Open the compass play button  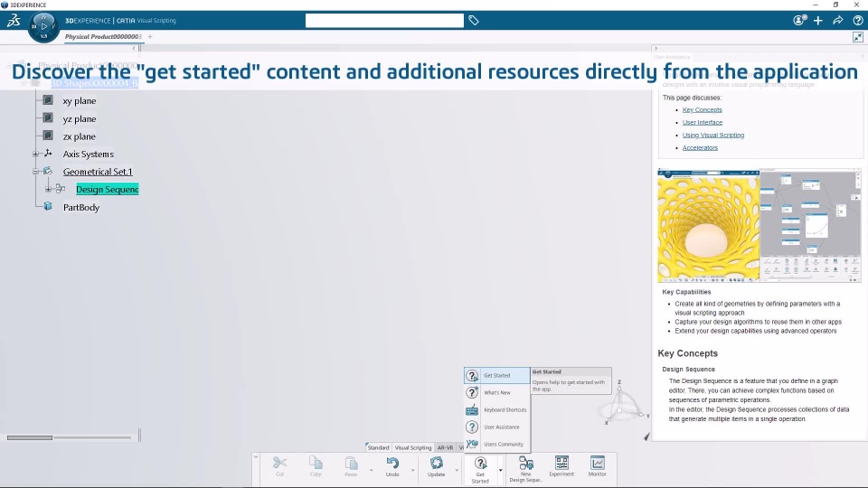pos(43,26)
